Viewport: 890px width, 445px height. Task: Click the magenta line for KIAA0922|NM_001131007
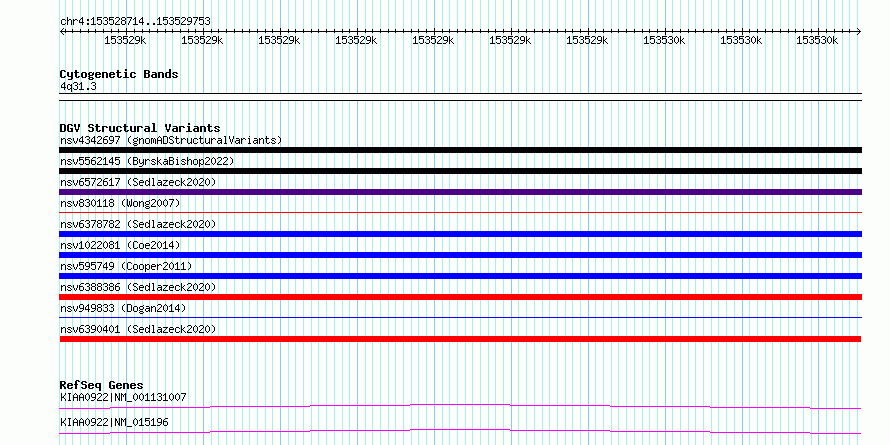(460, 406)
